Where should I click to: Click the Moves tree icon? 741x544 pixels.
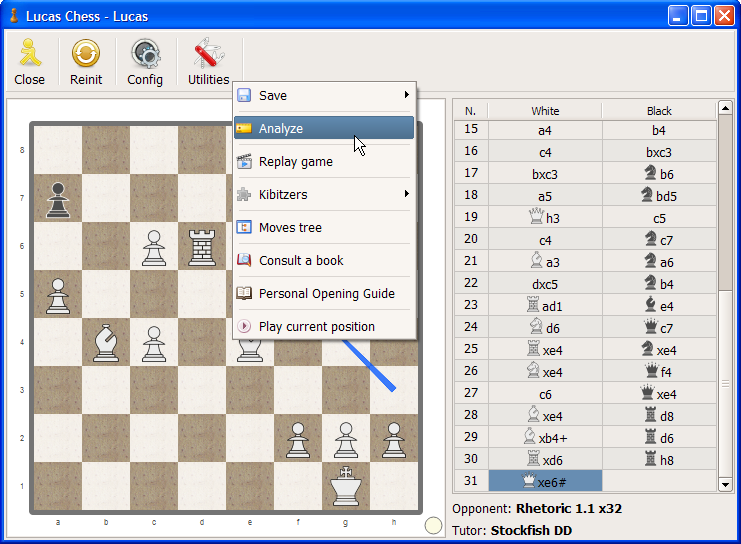click(x=244, y=227)
